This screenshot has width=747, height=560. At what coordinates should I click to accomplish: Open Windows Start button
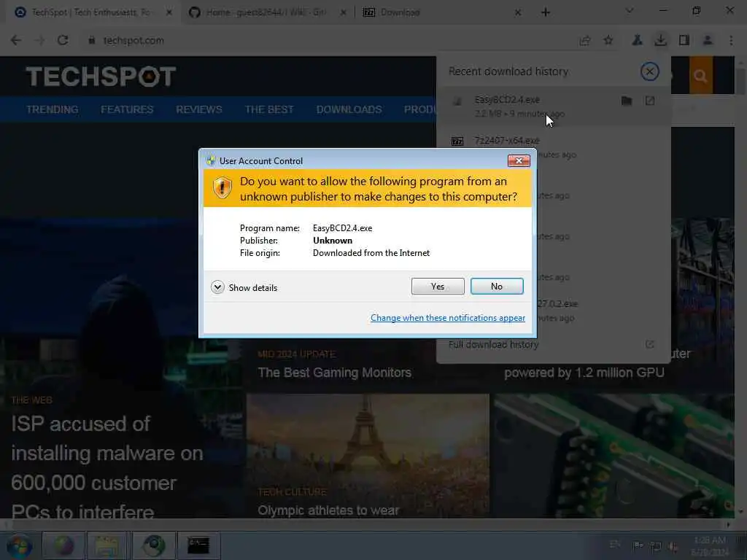click(x=19, y=545)
